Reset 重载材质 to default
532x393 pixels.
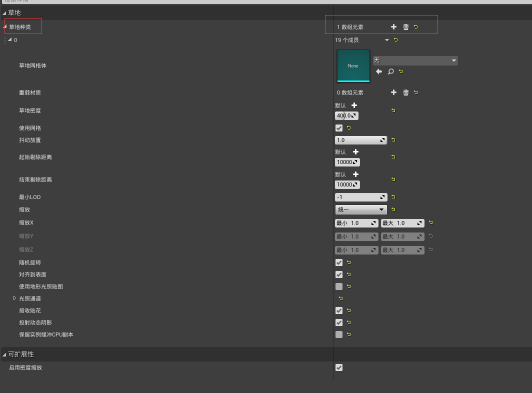click(416, 92)
